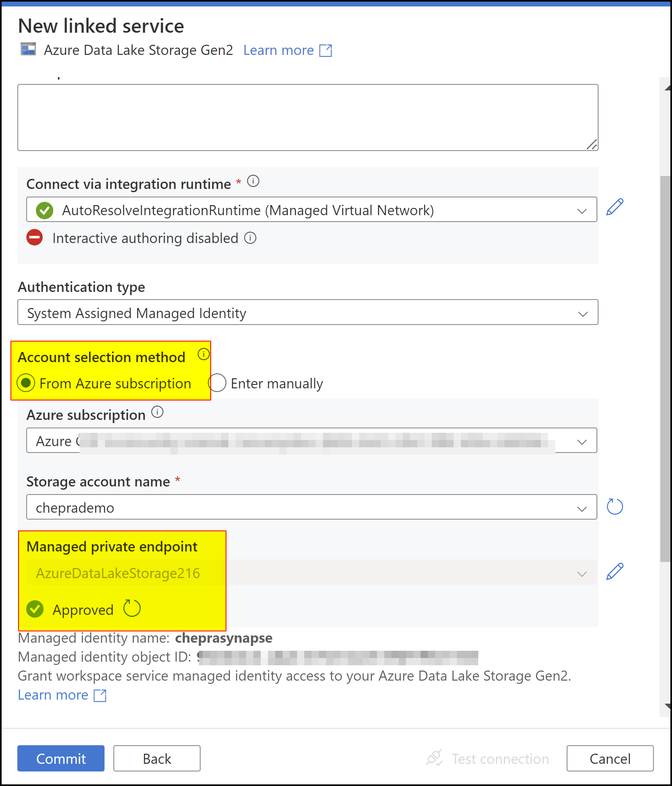The width and height of the screenshot is (672, 786).
Task: Click the vertical scrollbar thumb
Action: click(666, 369)
